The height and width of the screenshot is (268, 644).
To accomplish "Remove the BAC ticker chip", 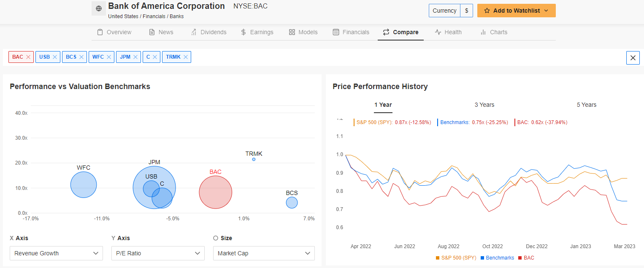I will pos(28,57).
